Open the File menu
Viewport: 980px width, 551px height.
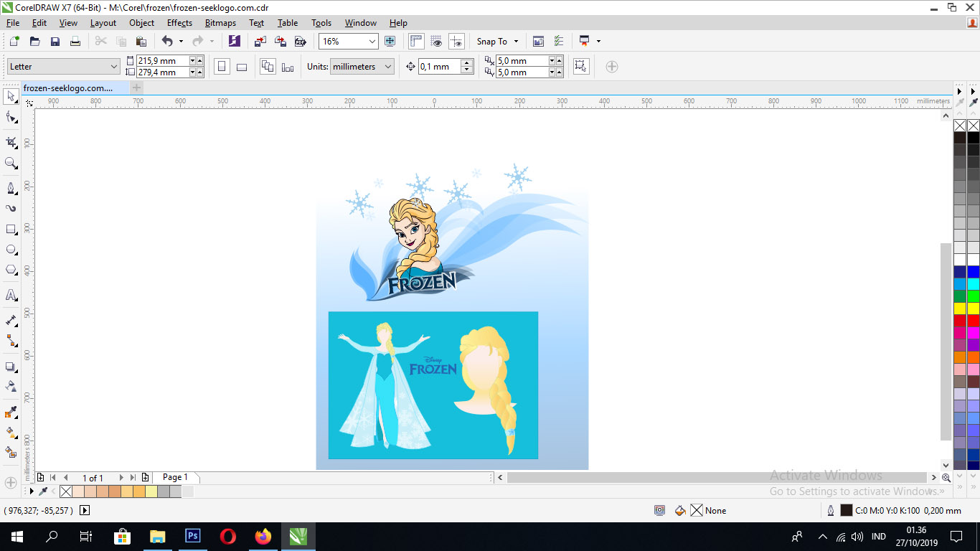(13, 23)
